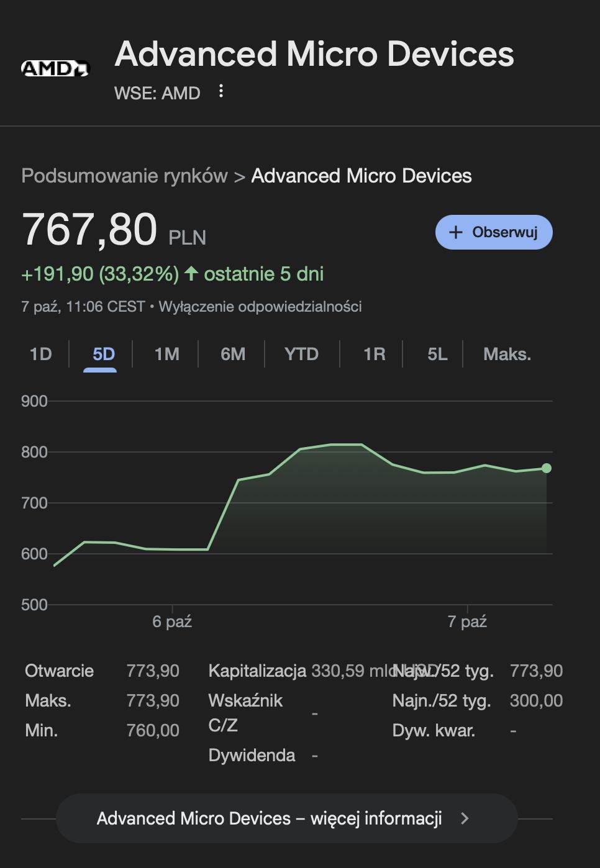Switch to the YTD time range
600x868 pixels.
(301, 353)
